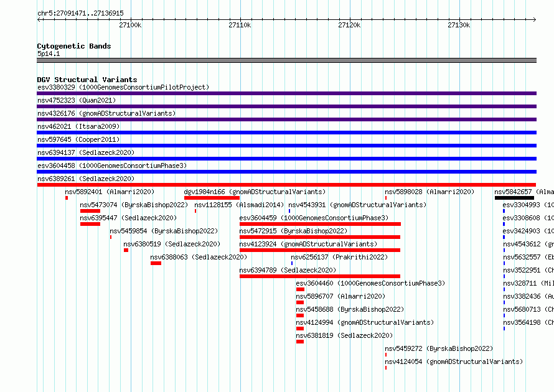Click the black nsv5842657 feature bar
This screenshot has width=554, height=392.
click(514, 198)
